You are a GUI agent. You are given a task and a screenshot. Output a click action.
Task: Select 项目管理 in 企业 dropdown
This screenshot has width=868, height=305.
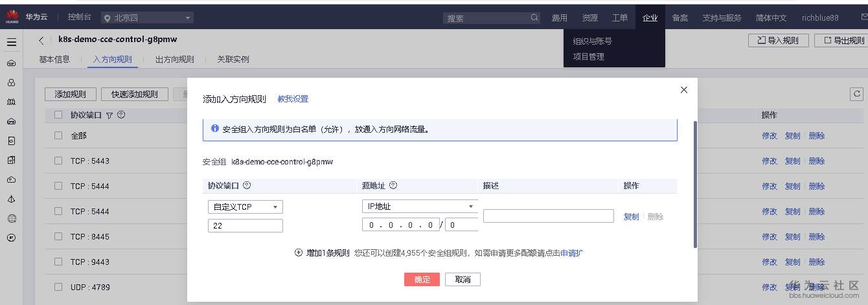(x=589, y=56)
